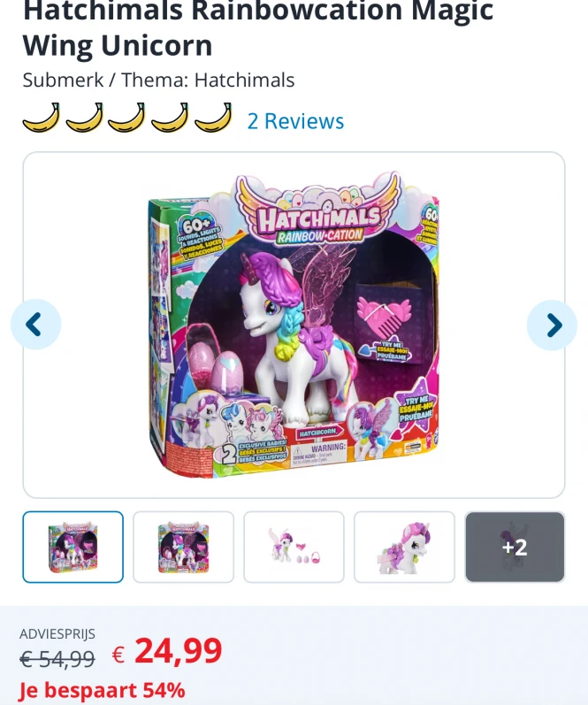Image resolution: width=588 pixels, height=705 pixels.
Task: Show more images via +2 thumbnail
Action: click(515, 547)
